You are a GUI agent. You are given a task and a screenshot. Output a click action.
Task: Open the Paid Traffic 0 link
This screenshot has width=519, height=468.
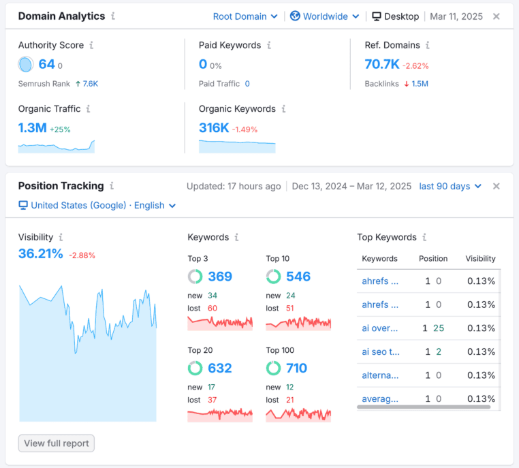(247, 84)
